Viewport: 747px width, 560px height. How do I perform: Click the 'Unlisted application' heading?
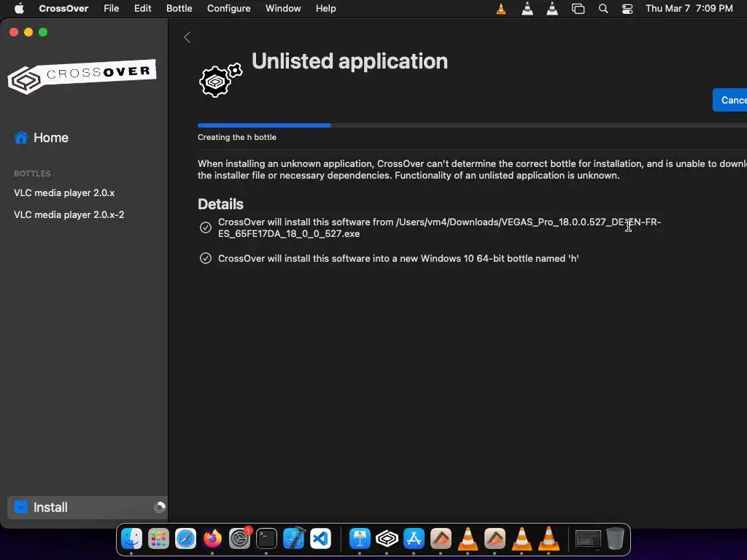point(349,61)
